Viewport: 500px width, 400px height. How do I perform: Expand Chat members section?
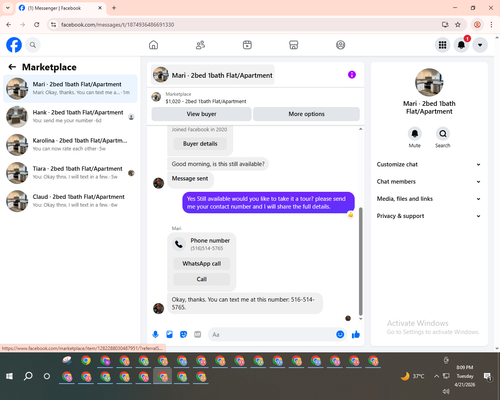coord(429,182)
